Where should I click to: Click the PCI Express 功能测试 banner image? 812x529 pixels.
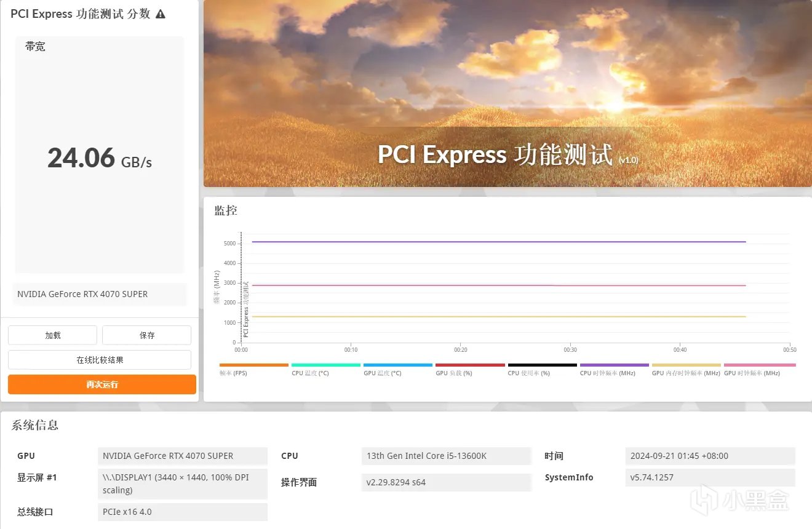click(x=507, y=93)
